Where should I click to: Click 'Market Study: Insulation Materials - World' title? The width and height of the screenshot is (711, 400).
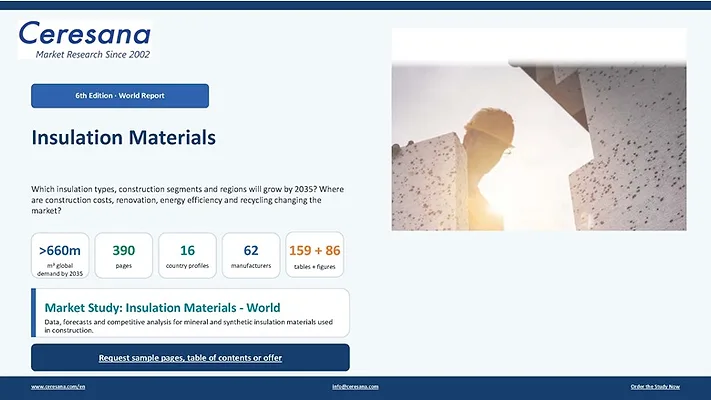coord(162,308)
